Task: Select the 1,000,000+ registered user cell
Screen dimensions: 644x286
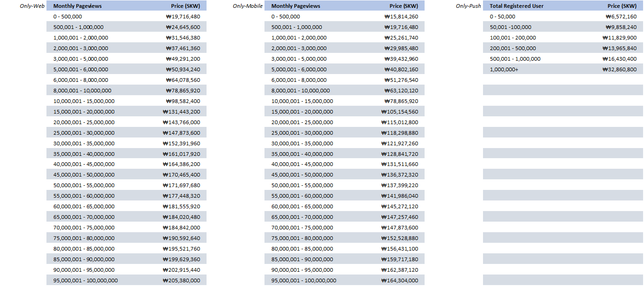Action: coord(504,69)
